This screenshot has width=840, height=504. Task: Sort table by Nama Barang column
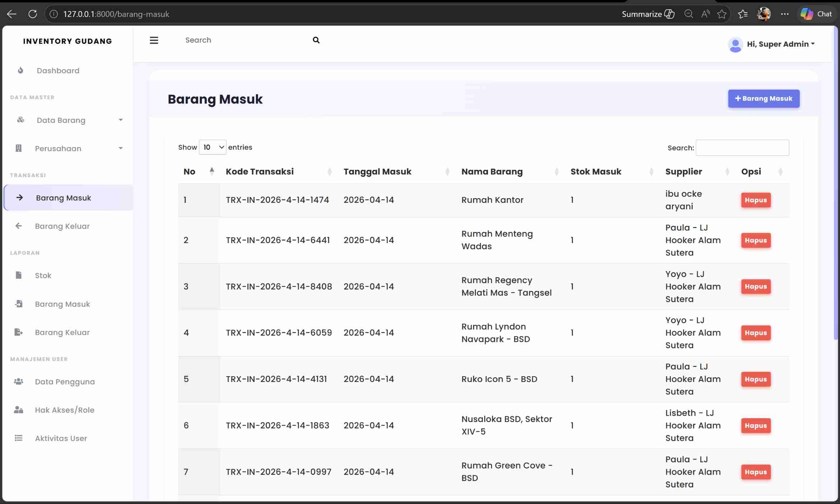510,172
